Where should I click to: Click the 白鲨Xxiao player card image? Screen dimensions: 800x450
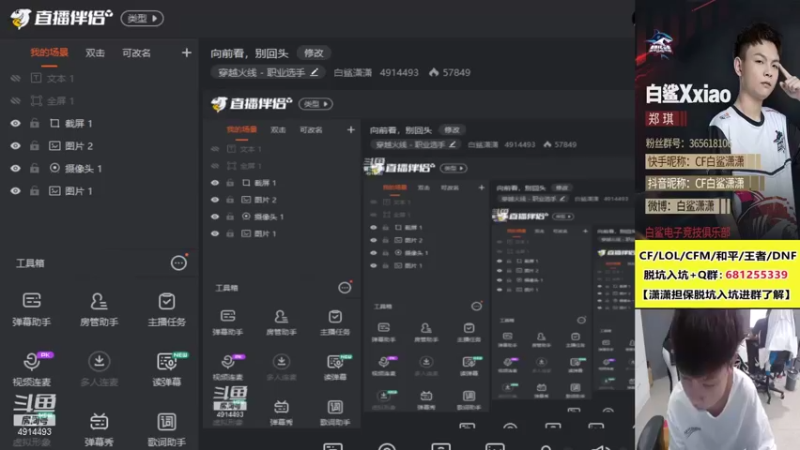click(717, 120)
